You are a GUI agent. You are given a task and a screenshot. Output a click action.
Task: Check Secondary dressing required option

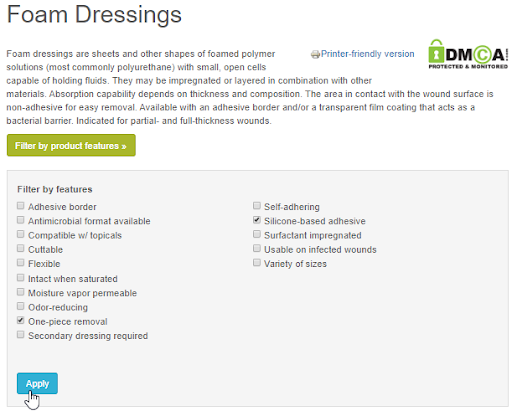click(21, 335)
